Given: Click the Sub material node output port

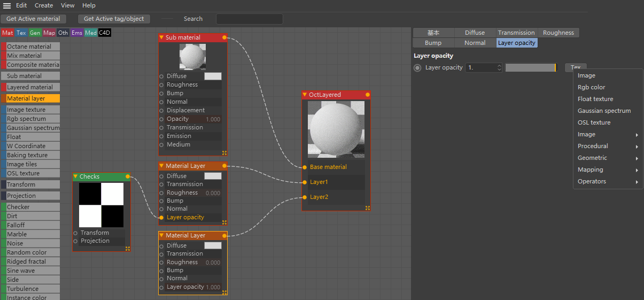Looking at the screenshot, I should pyautogui.click(x=224, y=37).
